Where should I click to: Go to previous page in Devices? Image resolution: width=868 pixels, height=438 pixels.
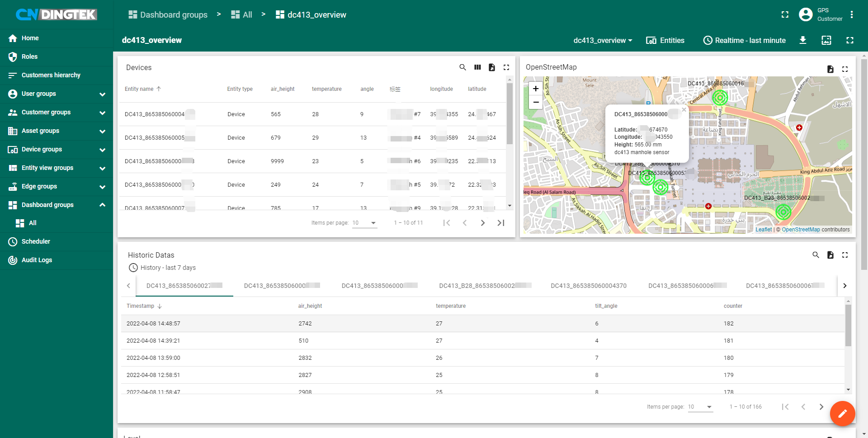coord(465,223)
